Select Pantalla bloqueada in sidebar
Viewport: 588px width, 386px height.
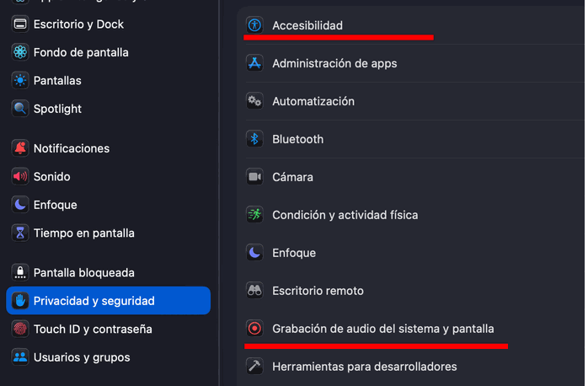click(x=83, y=273)
